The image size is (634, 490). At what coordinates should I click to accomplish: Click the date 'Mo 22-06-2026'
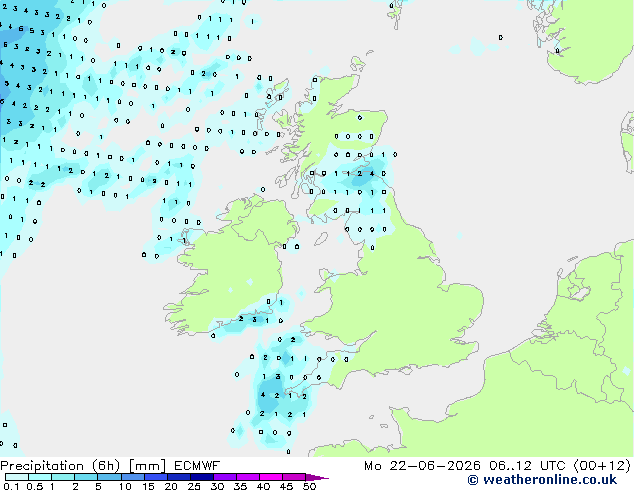tap(422, 466)
